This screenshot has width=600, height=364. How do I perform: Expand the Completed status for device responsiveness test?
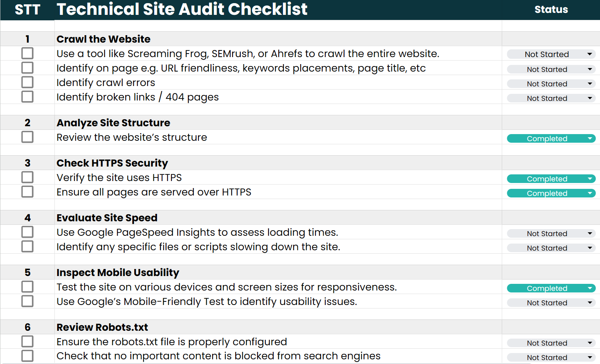point(589,288)
